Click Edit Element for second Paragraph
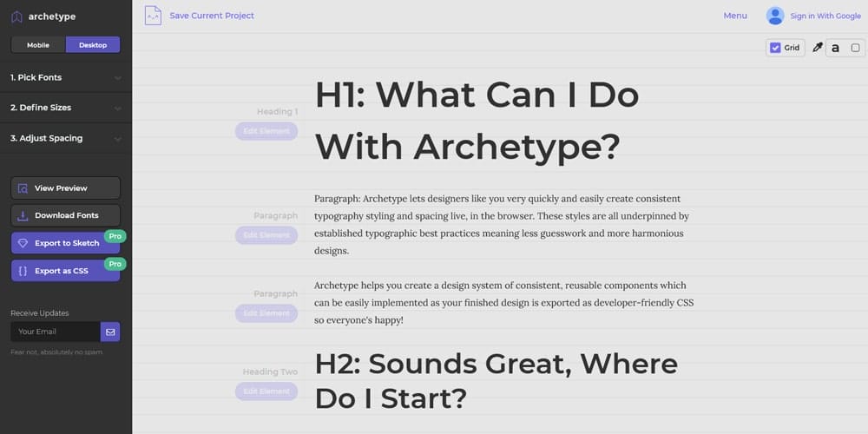868x434 pixels. (x=266, y=313)
